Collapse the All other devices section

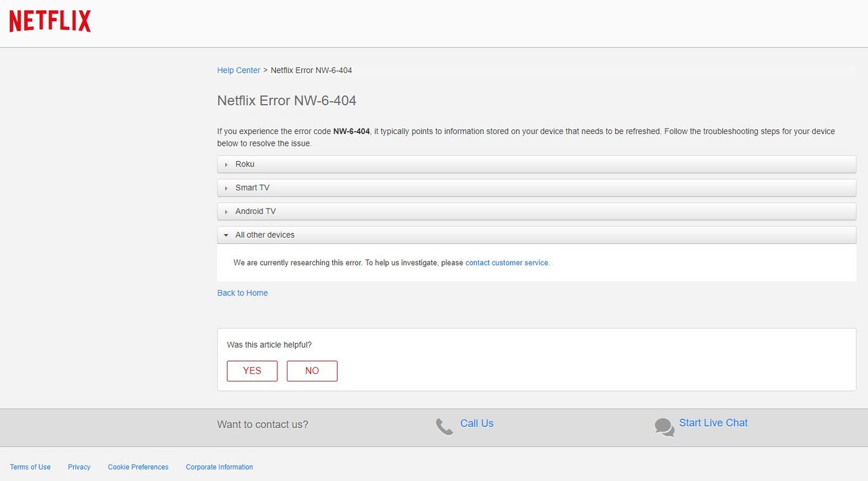pyautogui.click(x=536, y=235)
